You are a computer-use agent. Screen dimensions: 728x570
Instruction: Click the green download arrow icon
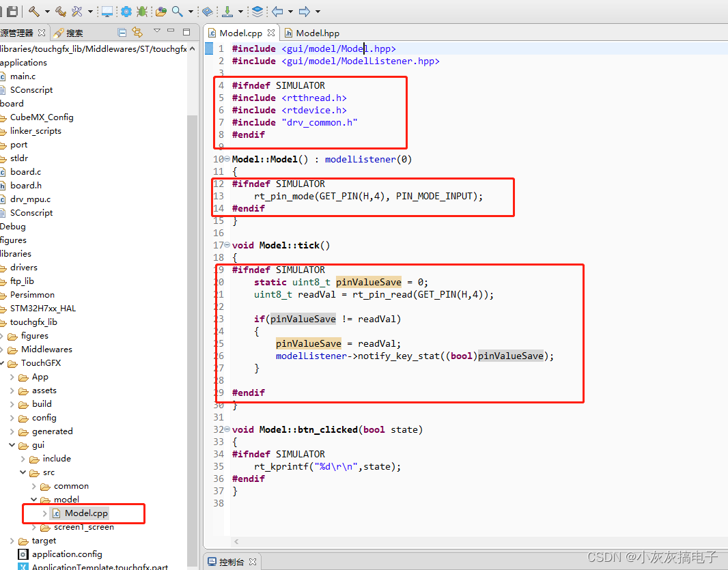(227, 12)
